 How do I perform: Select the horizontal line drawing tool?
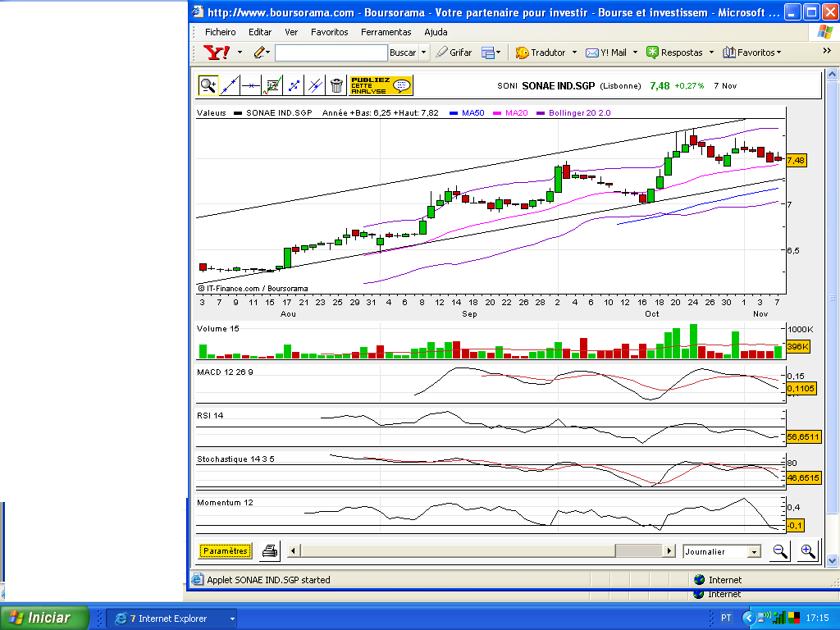[251, 85]
